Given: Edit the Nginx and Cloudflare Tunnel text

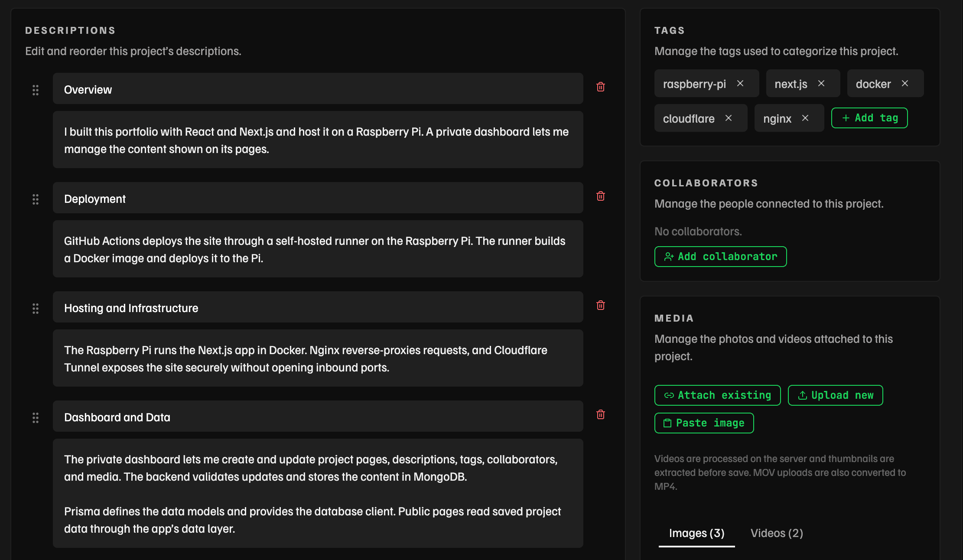Looking at the screenshot, I should [x=318, y=358].
